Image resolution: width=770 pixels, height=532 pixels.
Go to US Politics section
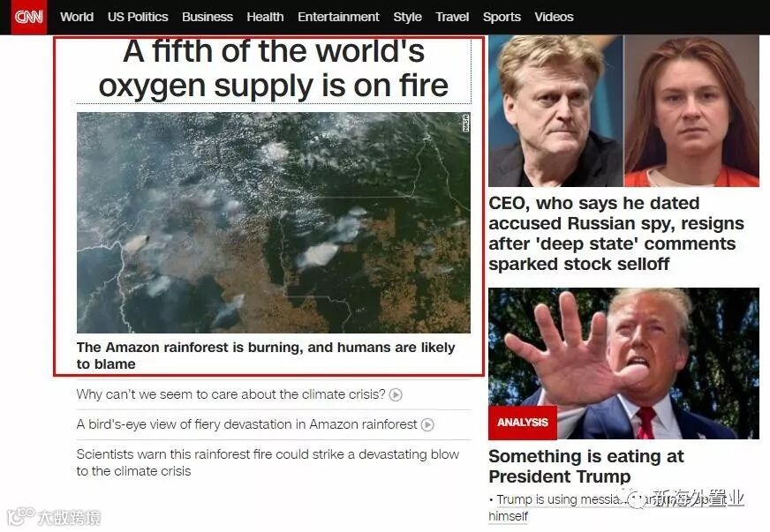click(x=138, y=17)
